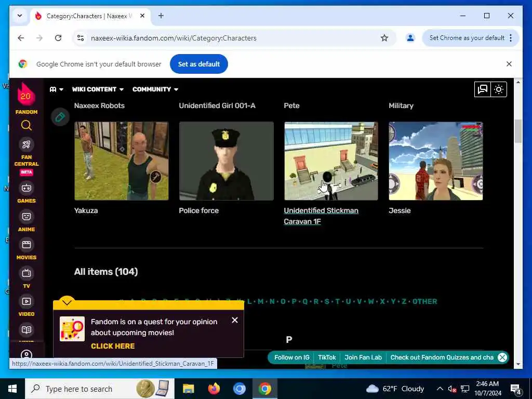Close the Fandom movies survey popup

click(x=234, y=320)
